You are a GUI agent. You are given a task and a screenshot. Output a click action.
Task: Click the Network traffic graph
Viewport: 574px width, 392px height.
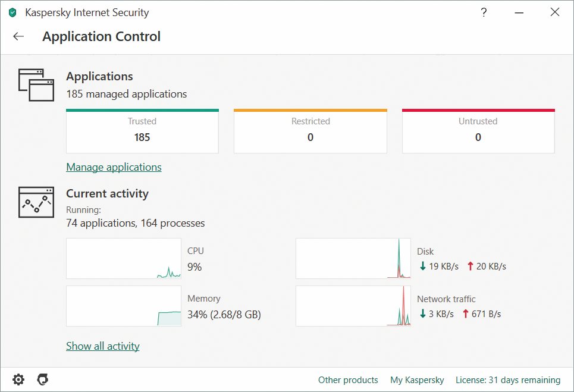[353, 306]
